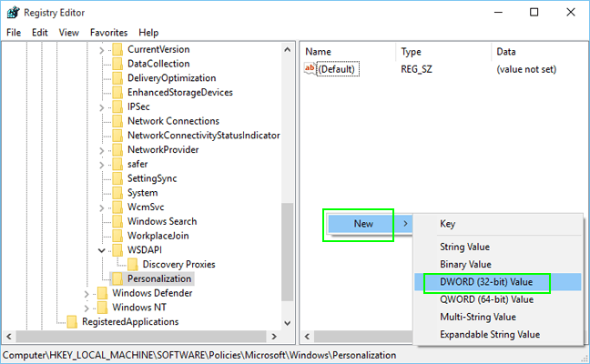
Task: Click the folder icon beside Windows Search
Action: [117, 221]
